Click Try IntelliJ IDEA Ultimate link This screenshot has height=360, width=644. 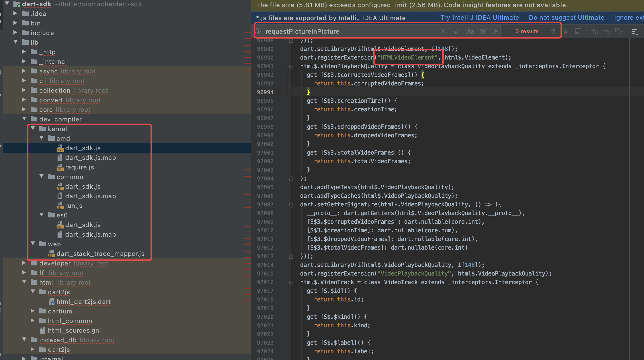tap(480, 18)
